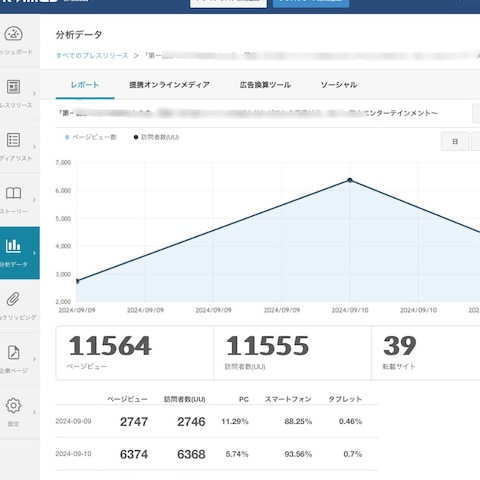Toggle the 訪問者数(UU) legend series
The width and height of the screenshot is (480, 480).
(156, 137)
